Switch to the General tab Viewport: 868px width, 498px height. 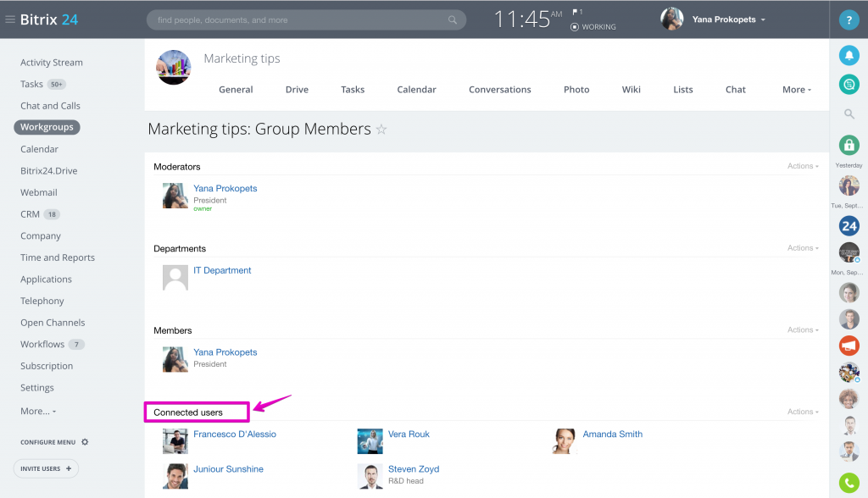click(x=236, y=90)
